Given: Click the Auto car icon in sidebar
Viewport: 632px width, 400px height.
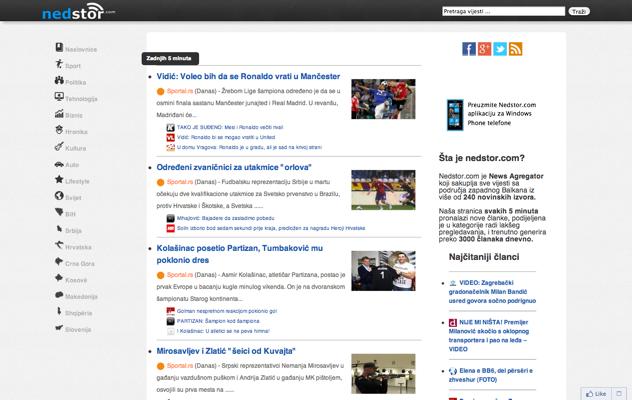Looking at the screenshot, I should [x=58, y=164].
